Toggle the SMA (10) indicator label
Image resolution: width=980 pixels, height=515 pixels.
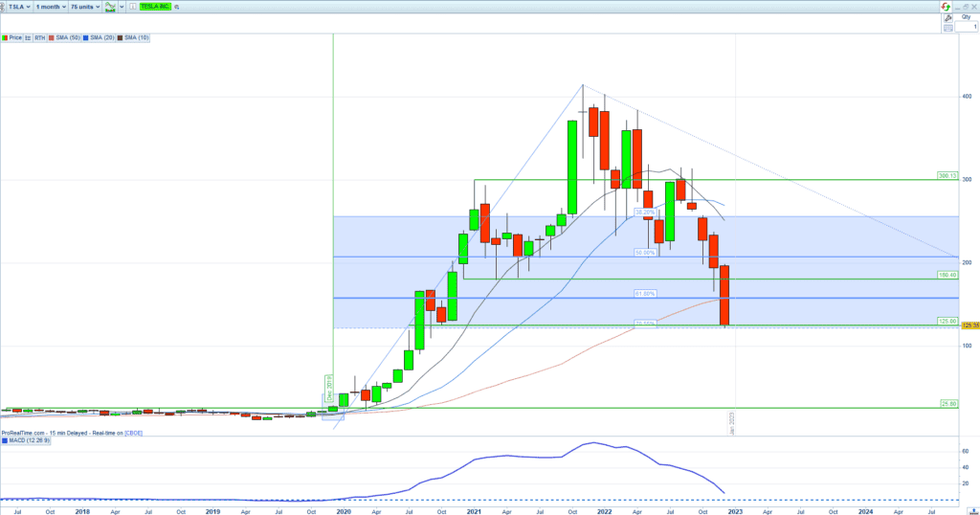[132, 37]
